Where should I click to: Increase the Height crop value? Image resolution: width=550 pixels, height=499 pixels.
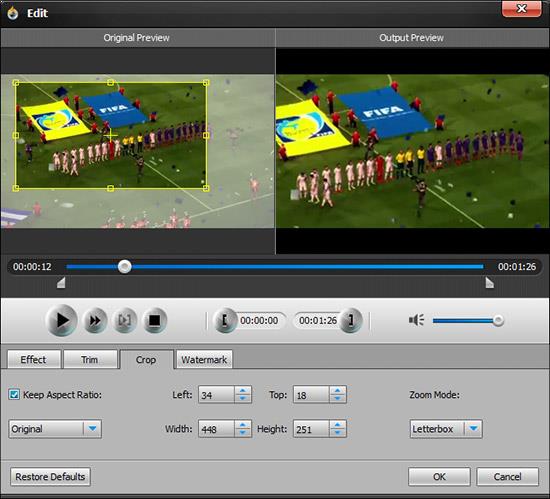(337, 425)
